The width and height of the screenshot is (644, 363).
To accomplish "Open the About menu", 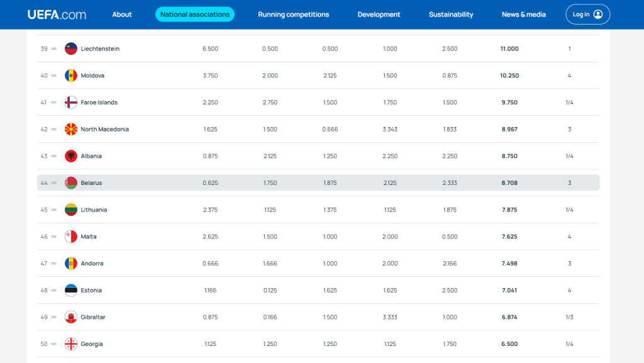I will click(122, 14).
